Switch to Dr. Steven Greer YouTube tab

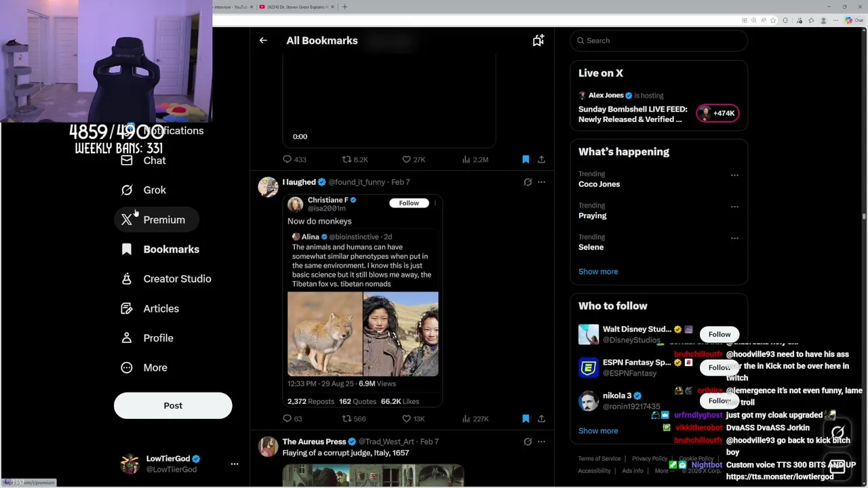[296, 7]
